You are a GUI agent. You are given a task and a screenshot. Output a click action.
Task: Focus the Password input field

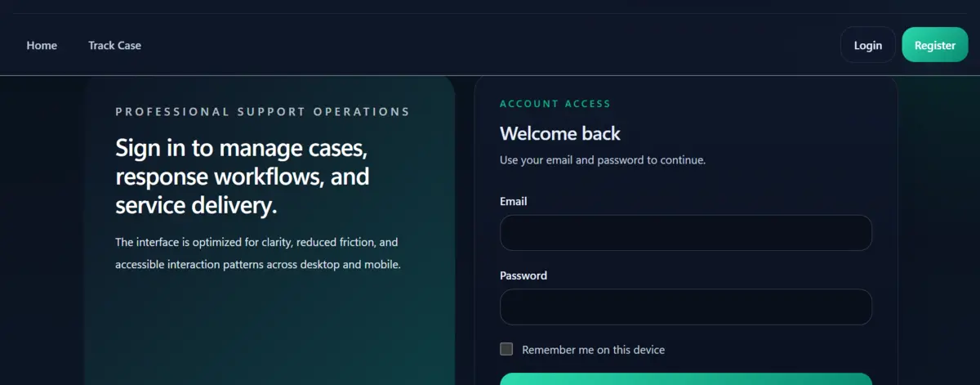pyautogui.click(x=685, y=307)
